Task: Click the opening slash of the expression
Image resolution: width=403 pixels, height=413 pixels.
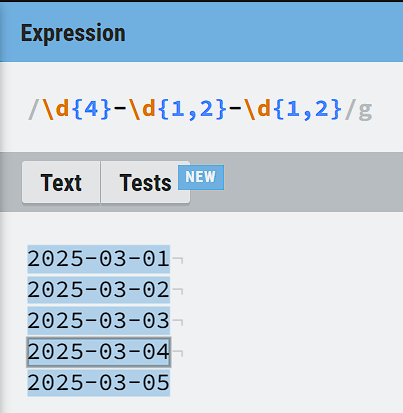Action: click(x=34, y=109)
